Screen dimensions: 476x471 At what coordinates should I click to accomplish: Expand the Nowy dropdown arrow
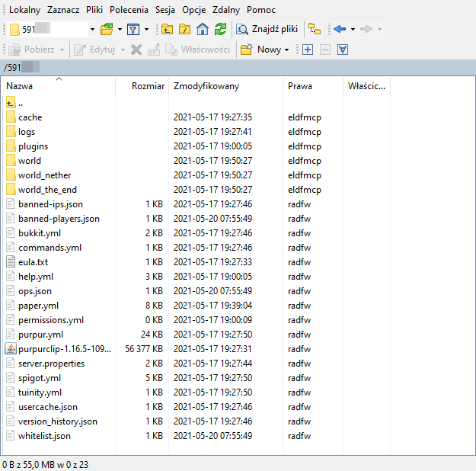(286, 50)
